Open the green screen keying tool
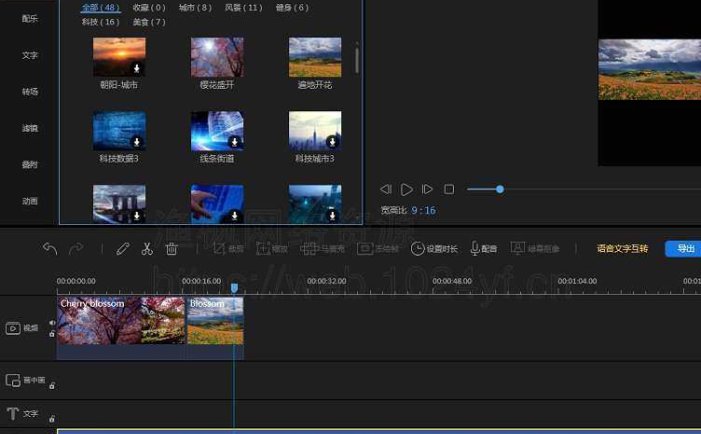 [x=535, y=249]
